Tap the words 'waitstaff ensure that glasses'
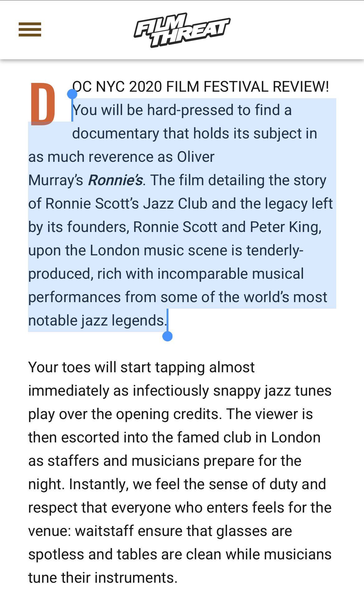Screen dimensions: 364x598 [184, 531]
